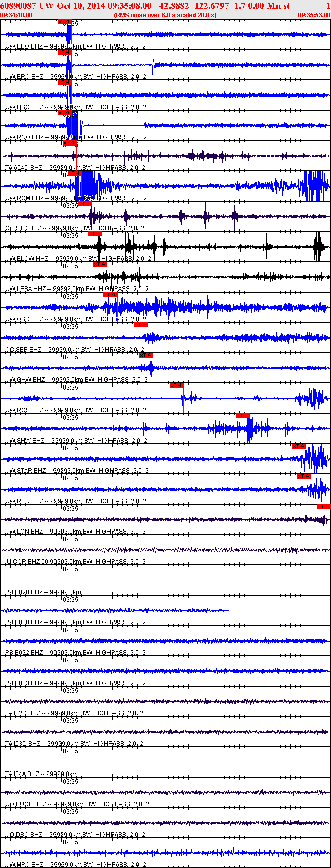Screen dimensions: 331x868
Task: Click the end time 09:35:53.00 label
Action: point(314,15)
